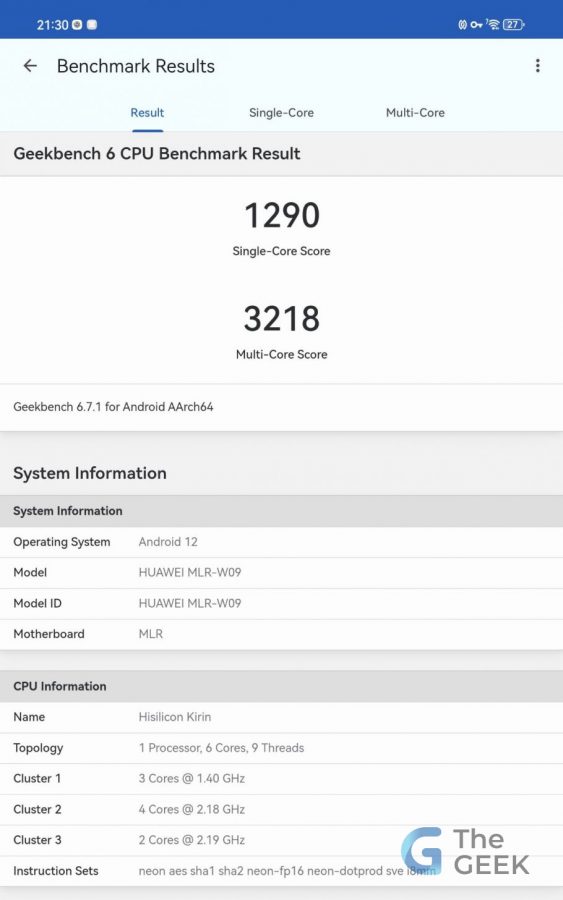Viewport: 563px width, 900px height.
Task: Tap the neon aes sha1 instruction list
Action: pyautogui.click(x=287, y=871)
